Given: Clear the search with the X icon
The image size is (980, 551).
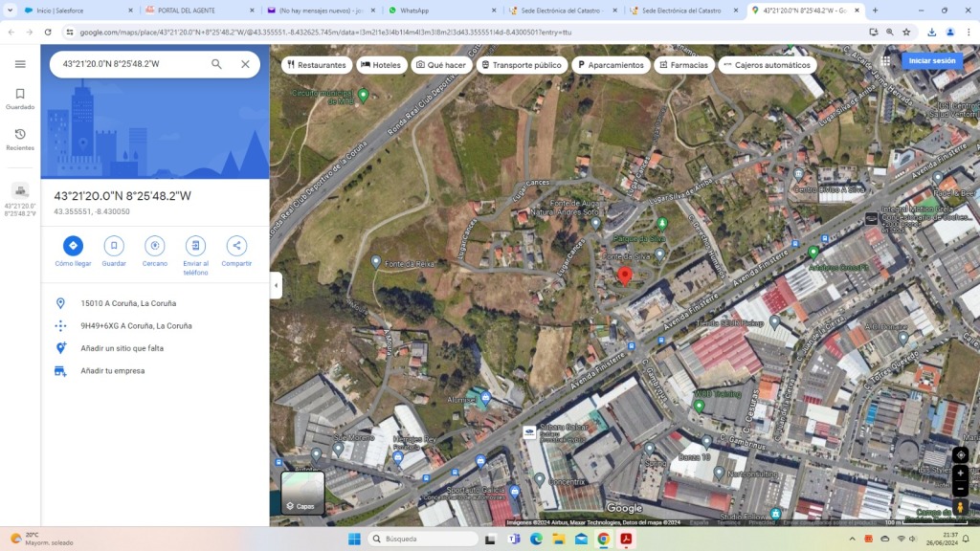Looking at the screenshot, I should pos(245,64).
